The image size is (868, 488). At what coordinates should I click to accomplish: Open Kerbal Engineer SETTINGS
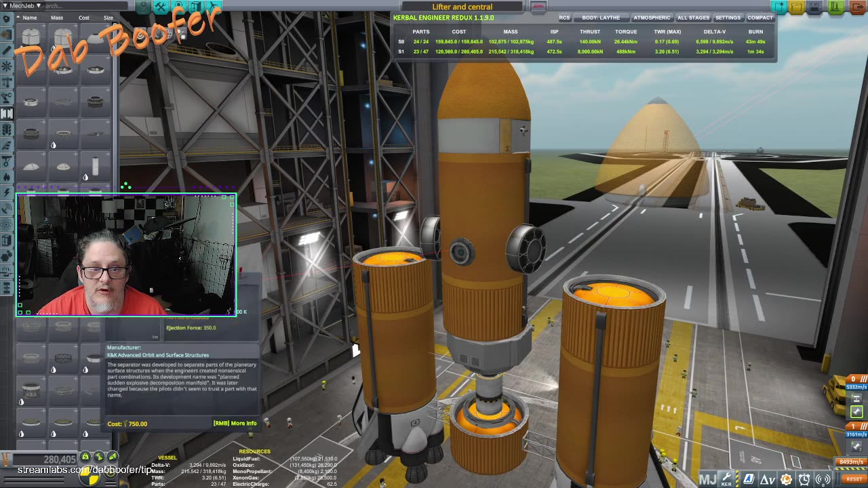[x=728, y=18]
